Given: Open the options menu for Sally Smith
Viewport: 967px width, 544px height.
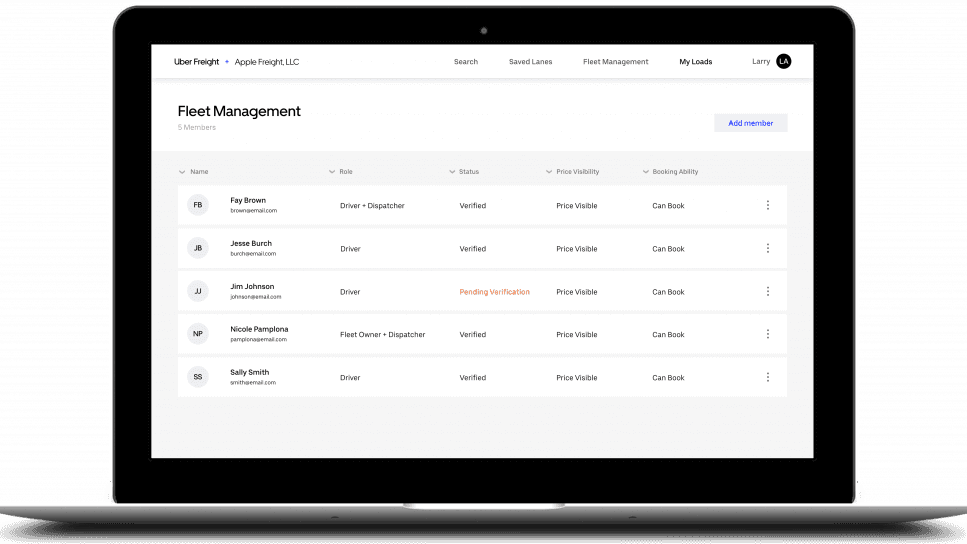Looking at the screenshot, I should click(x=768, y=377).
